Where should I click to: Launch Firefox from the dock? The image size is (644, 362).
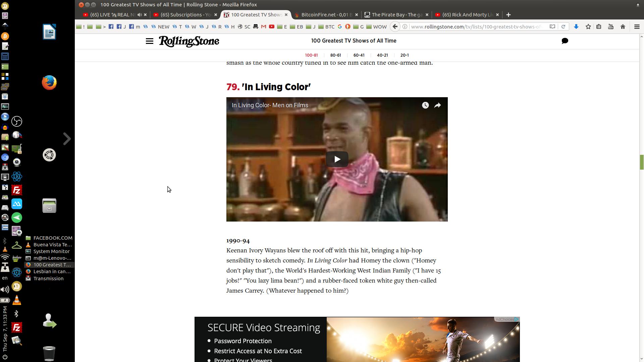click(x=49, y=82)
